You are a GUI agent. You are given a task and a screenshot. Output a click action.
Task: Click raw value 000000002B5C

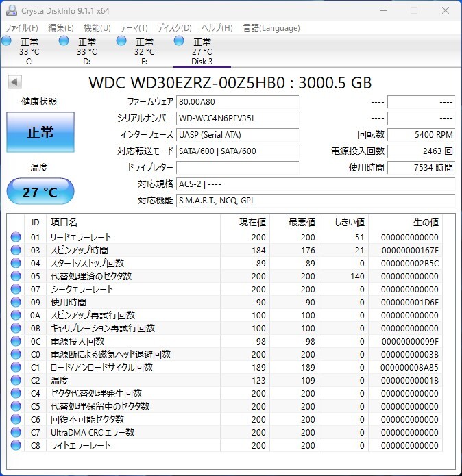[x=410, y=263]
